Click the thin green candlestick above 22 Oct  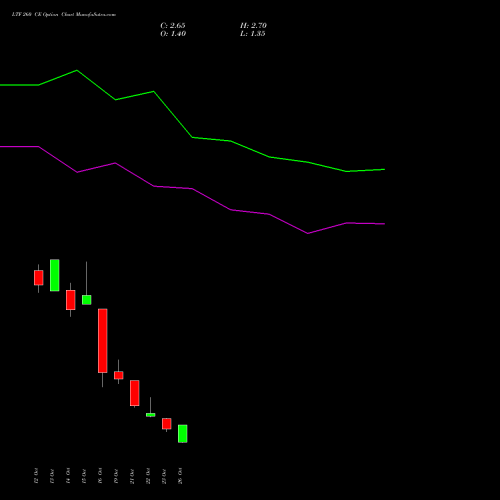pos(151,415)
